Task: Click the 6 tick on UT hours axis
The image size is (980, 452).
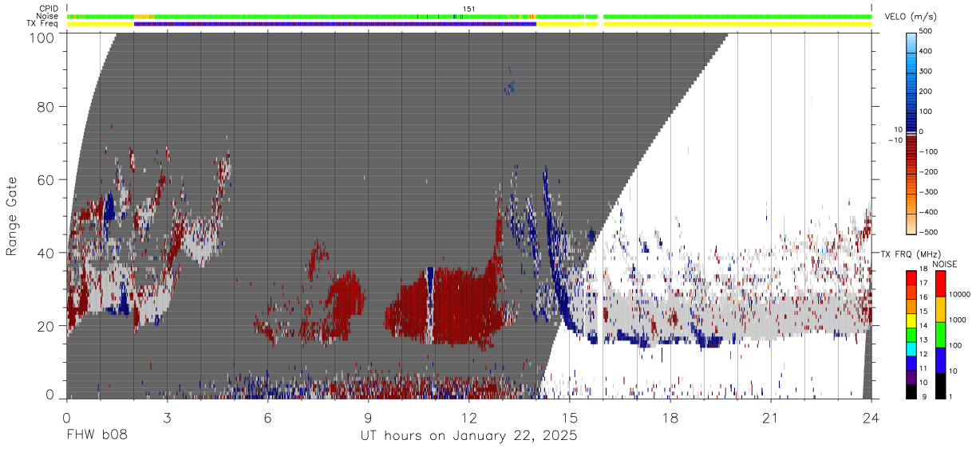Action: [x=267, y=418]
